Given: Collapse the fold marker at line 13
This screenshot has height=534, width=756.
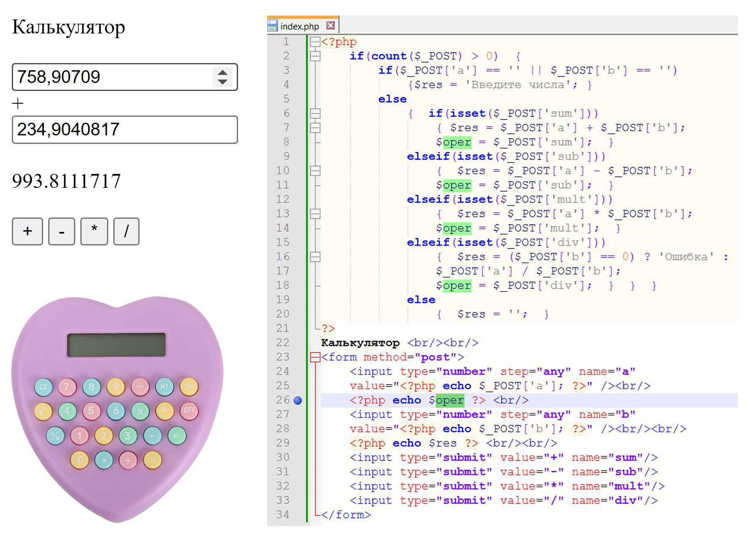Looking at the screenshot, I should point(315,214).
